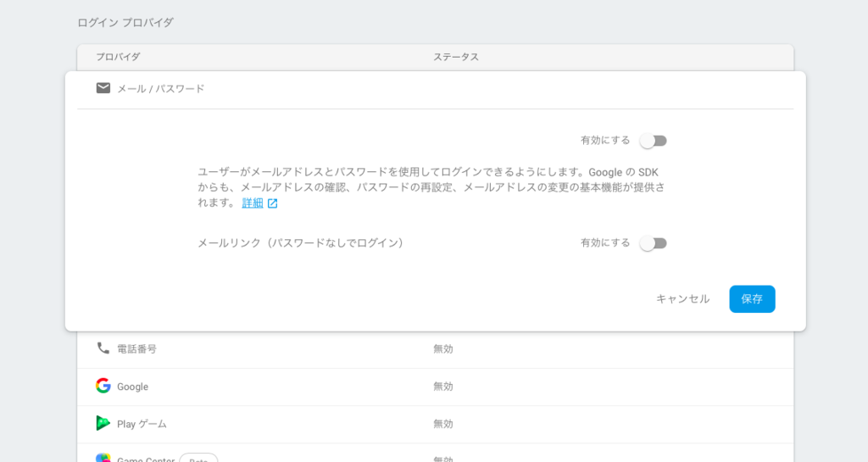Click the メールリンク（パスワードなしでログイン）label
The width and height of the screenshot is (868, 462).
(x=301, y=243)
